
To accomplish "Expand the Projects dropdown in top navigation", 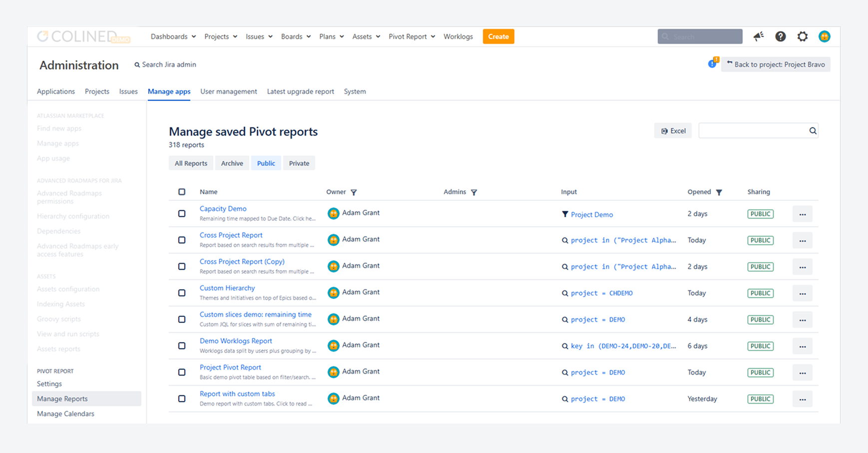I will (x=221, y=36).
